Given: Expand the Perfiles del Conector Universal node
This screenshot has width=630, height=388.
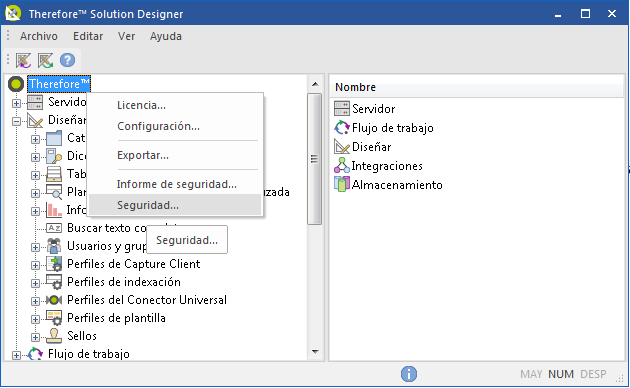Looking at the screenshot, I should point(35,301).
